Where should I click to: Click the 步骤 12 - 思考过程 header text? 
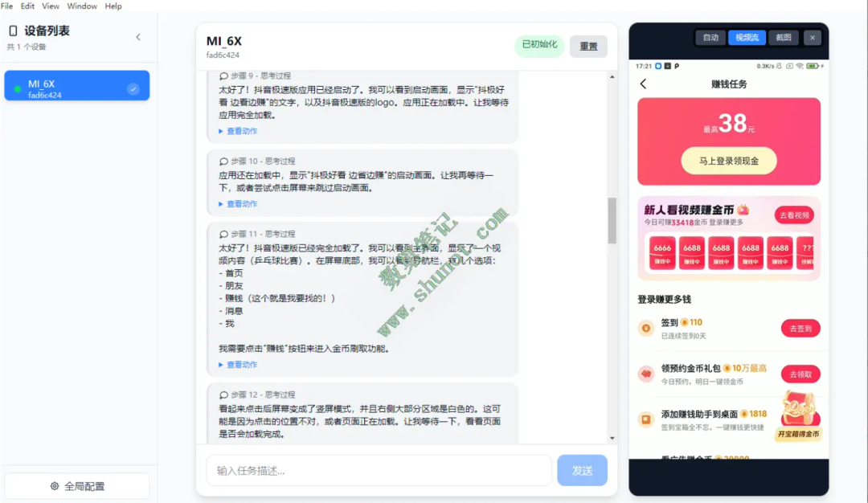[x=263, y=395]
